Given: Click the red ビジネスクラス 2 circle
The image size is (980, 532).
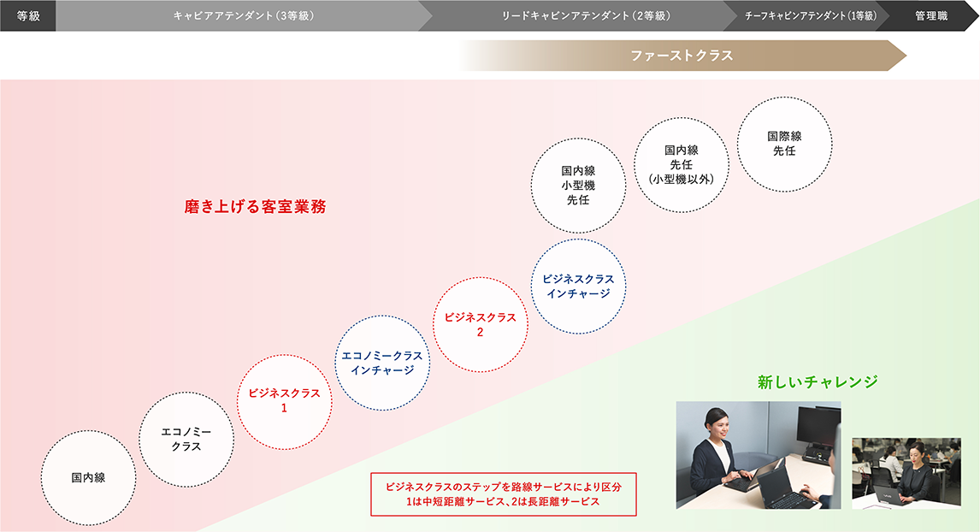Looking at the screenshot, I should pyautogui.click(x=481, y=324).
